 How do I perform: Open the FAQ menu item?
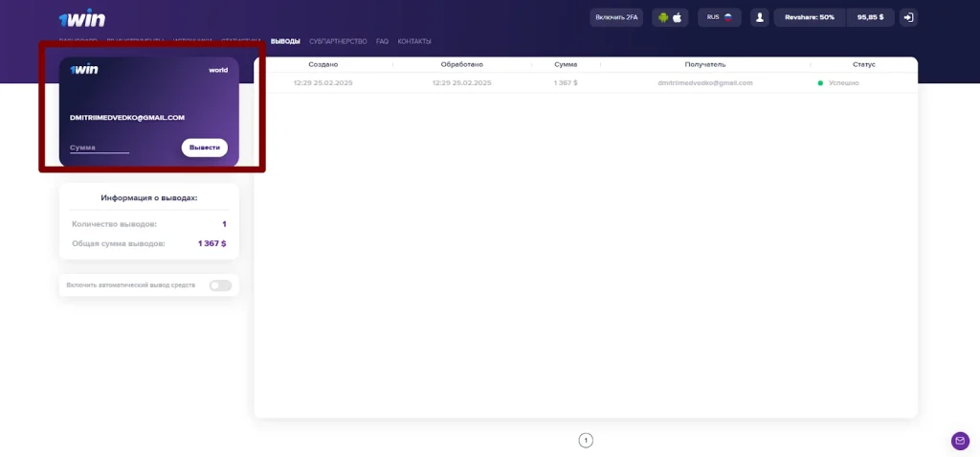382,41
